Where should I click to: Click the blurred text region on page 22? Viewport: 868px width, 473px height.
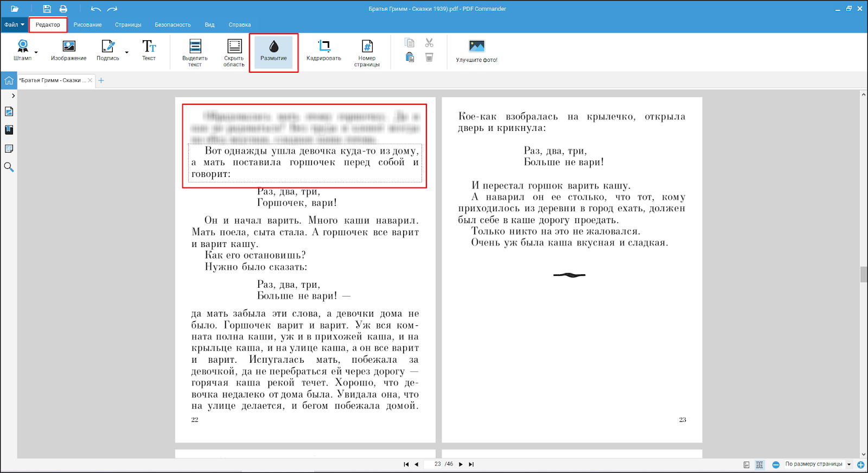[305, 128]
